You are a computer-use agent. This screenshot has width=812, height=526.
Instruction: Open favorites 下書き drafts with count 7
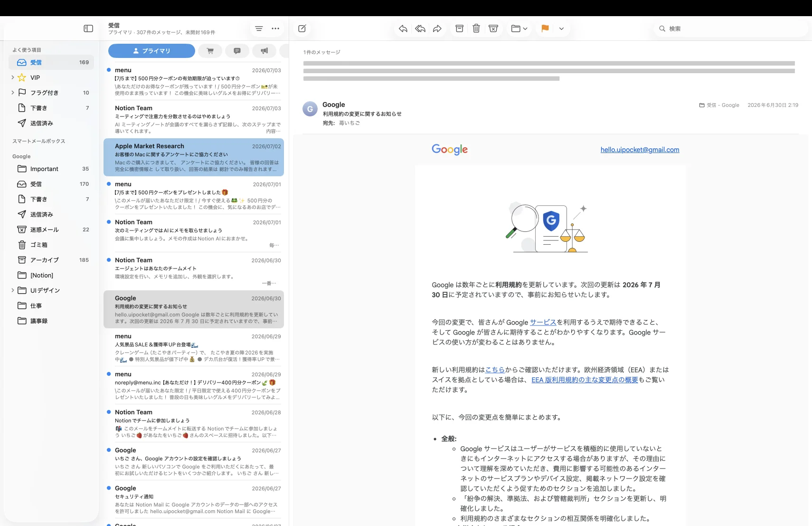pos(51,108)
